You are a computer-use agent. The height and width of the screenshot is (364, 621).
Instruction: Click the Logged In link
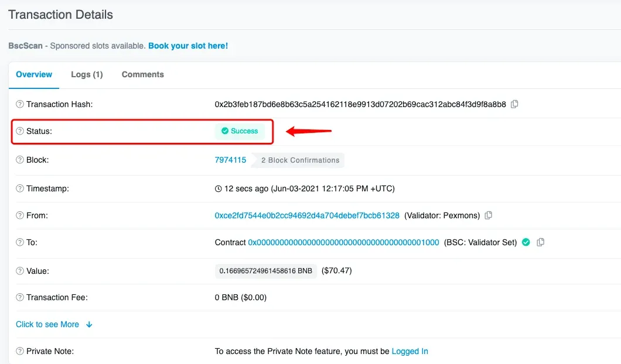410,351
